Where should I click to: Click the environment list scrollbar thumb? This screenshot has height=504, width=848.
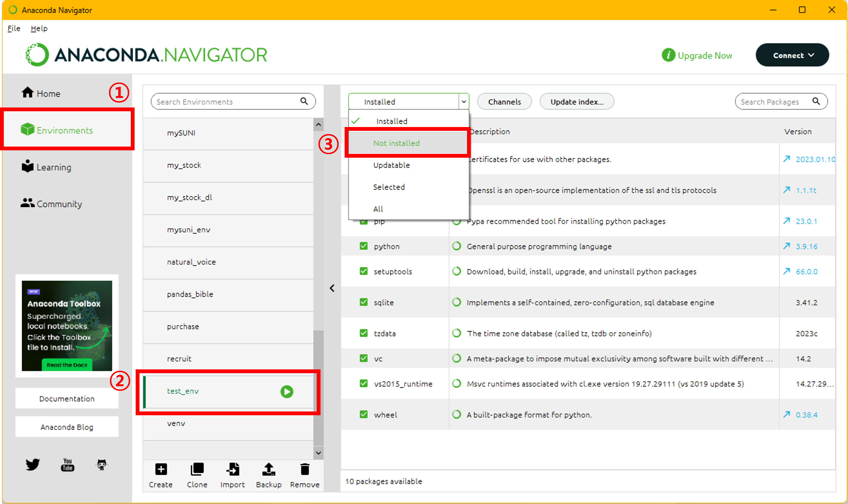tap(318, 387)
